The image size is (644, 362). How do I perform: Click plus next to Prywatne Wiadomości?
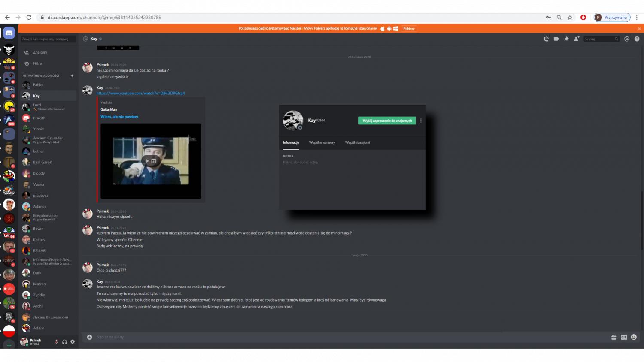(72, 76)
